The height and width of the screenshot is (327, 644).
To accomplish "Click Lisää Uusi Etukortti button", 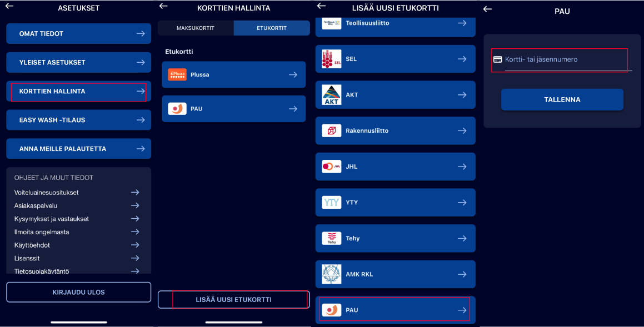I will 234,299.
